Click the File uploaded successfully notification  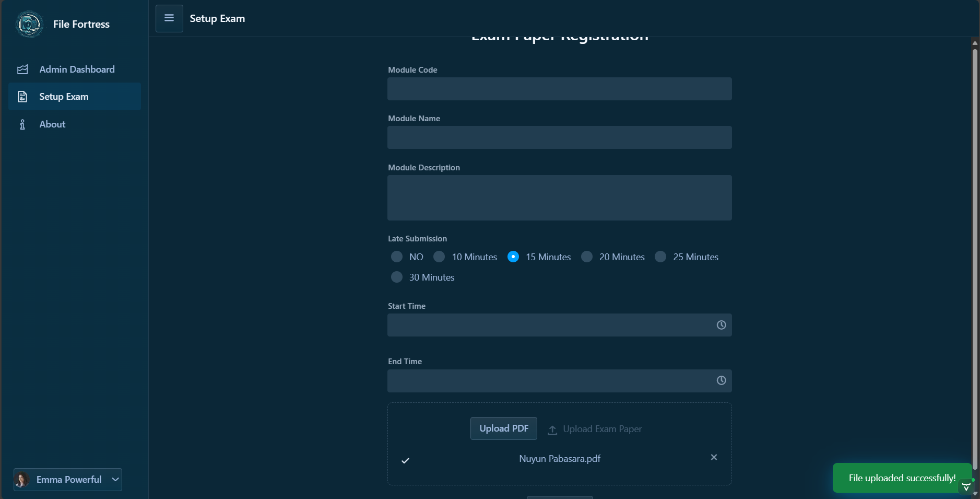902,478
